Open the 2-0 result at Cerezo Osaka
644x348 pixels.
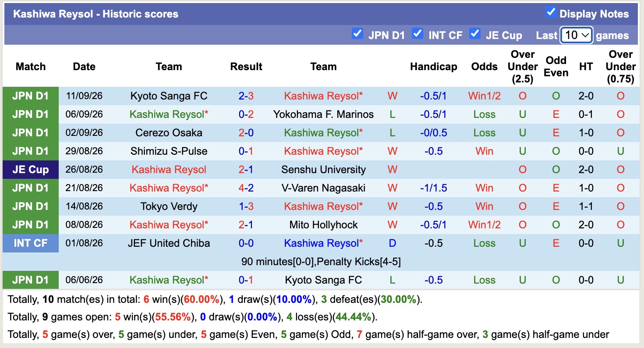[246, 133]
